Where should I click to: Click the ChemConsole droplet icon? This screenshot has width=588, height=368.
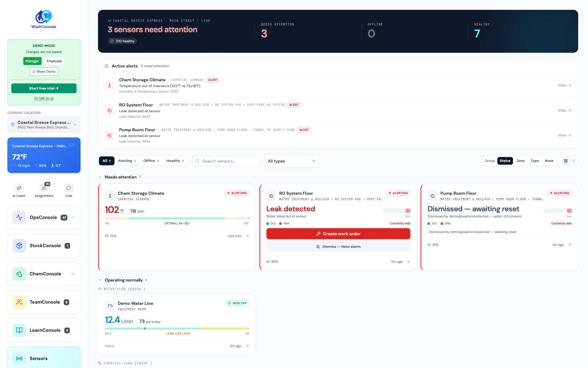click(19, 274)
